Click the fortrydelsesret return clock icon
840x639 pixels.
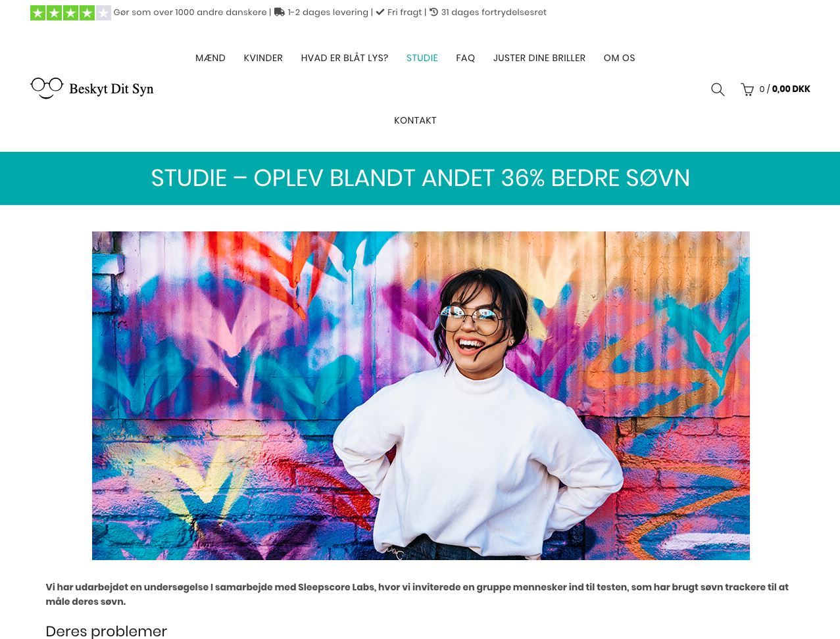point(434,12)
